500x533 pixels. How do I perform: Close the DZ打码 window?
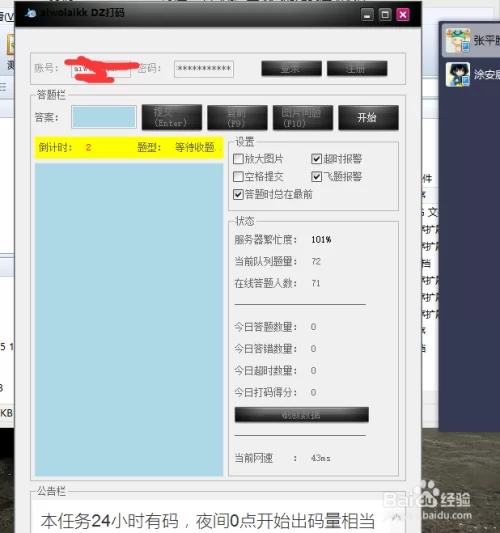tap(403, 15)
